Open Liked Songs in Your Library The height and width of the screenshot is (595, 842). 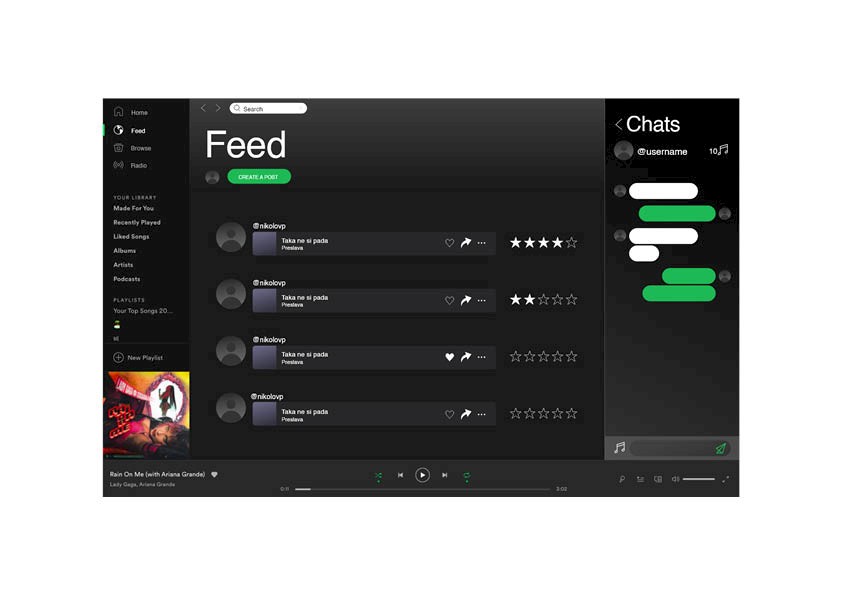(x=131, y=236)
